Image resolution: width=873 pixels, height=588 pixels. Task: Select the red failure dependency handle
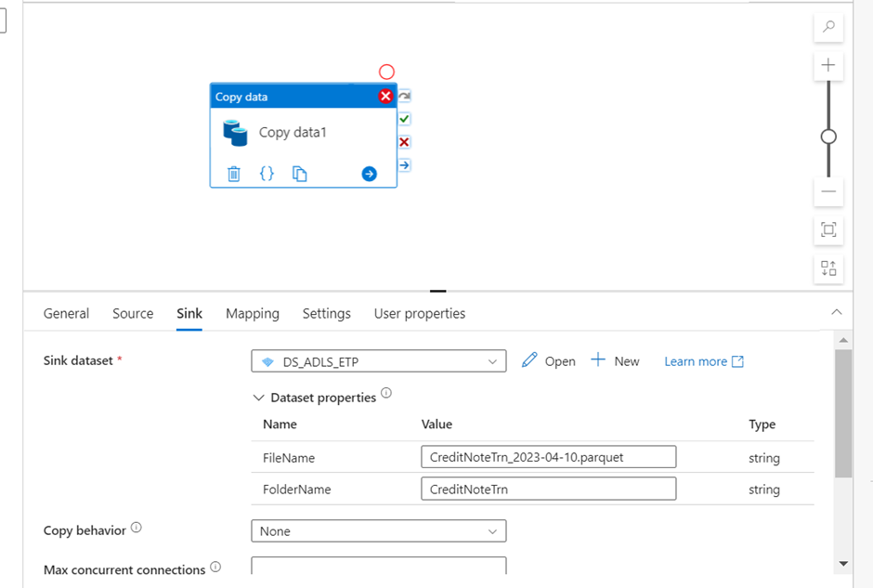click(405, 142)
